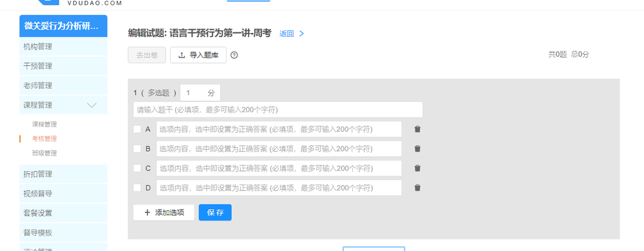Screen dimensions: 644x251
Task: Go to 套餐设置 in the sidebar
Action: pyautogui.click(x=63, y=213)
